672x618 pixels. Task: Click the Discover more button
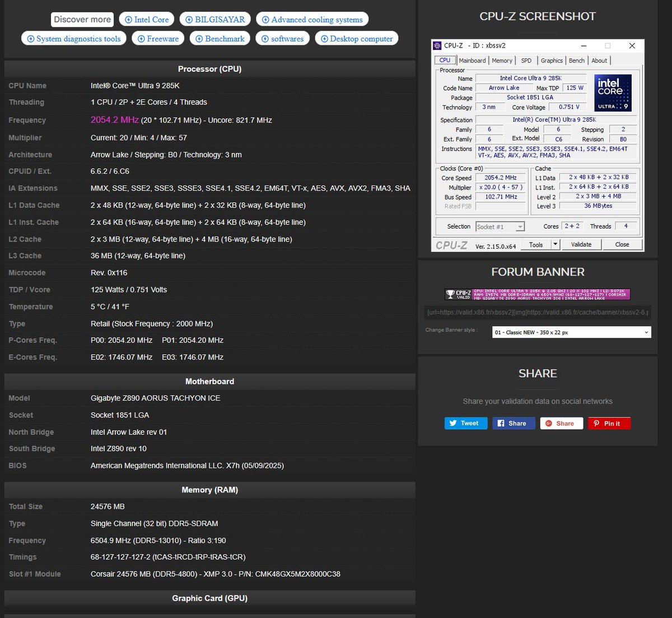pos(82,19)
